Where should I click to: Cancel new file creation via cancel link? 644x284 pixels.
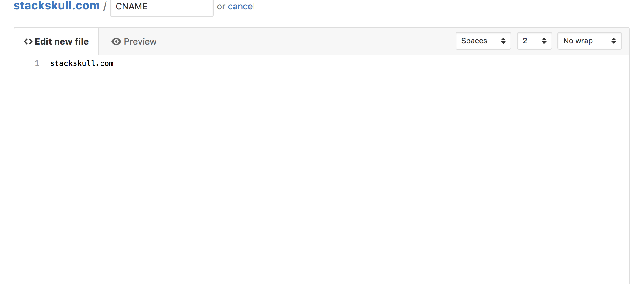click(x=241, y=6)
